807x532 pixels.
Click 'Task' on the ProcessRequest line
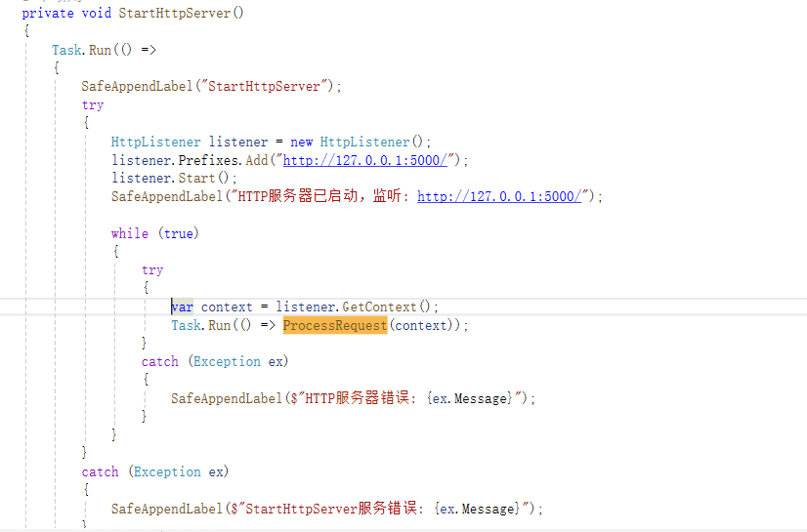tap(186, 325)
